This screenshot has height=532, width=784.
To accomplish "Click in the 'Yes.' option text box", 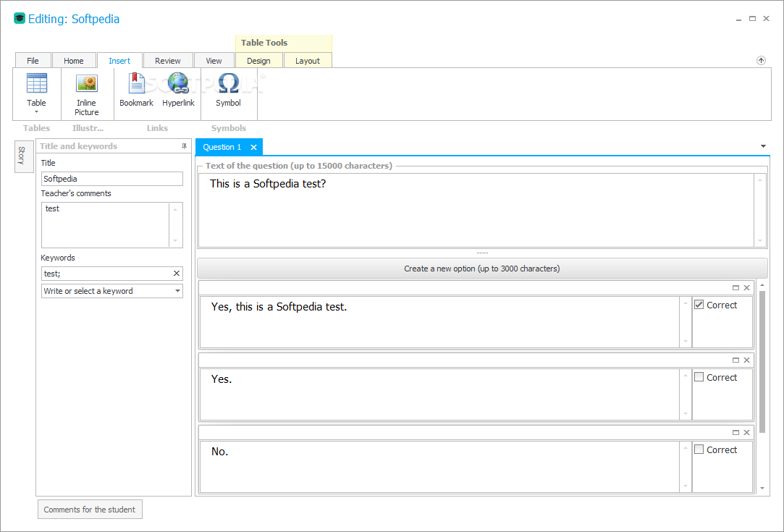I will point(439,394).
